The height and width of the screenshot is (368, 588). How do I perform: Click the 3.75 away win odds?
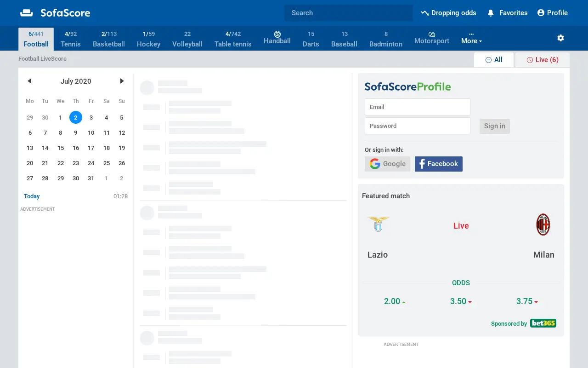tap(527, 301)
